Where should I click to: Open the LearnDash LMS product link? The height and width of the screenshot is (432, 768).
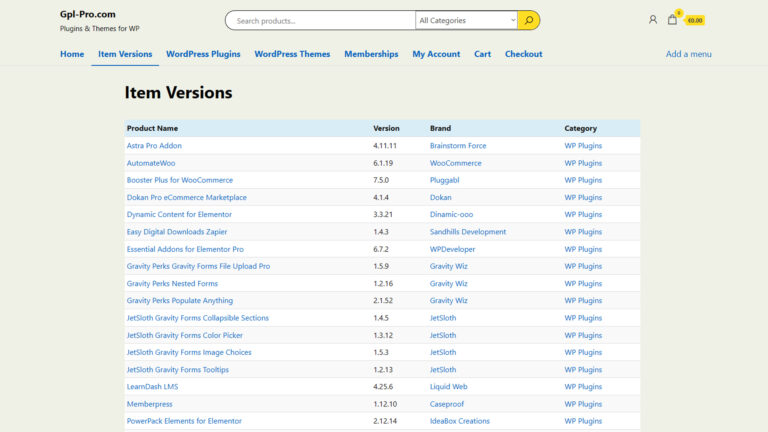152,387
